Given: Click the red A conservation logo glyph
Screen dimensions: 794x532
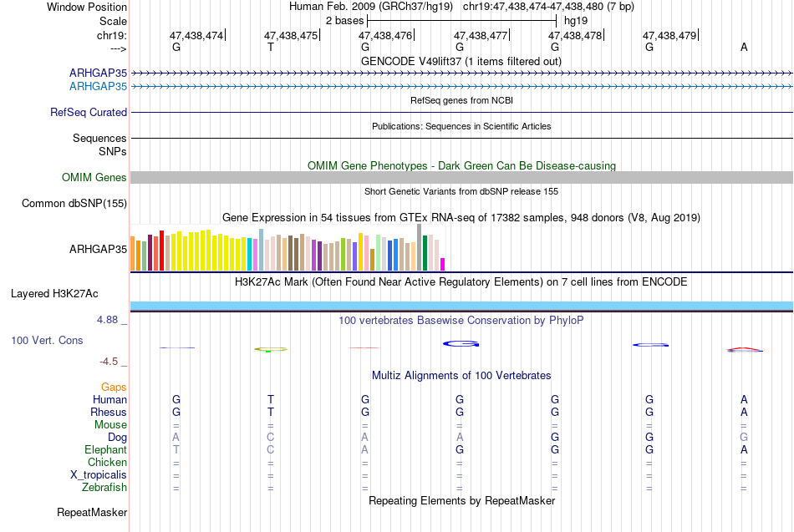Looking at the screenshot, I should (x=745, y=349).
